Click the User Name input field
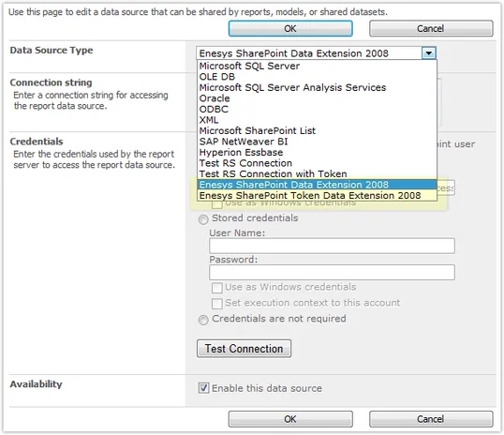Screen dimensions: 504x435 (x=332, y=246)
